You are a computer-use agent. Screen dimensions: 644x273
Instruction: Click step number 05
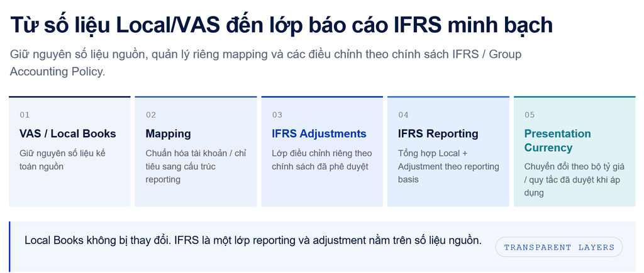tap(530, 115)
